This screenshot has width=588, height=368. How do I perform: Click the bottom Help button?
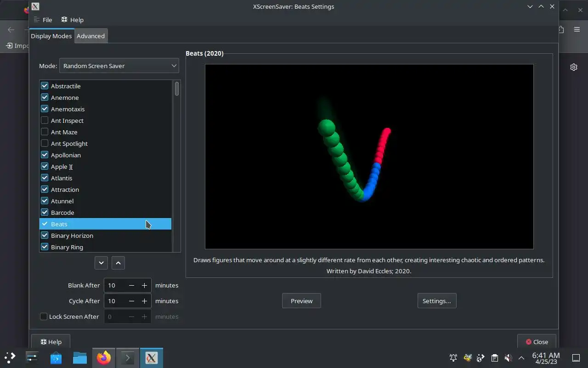(x=51, y=342)
